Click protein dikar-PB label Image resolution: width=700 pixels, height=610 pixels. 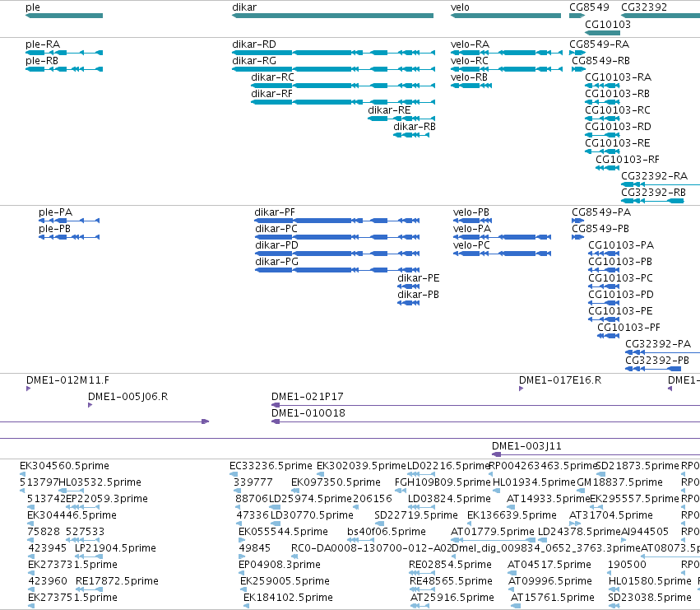[x=418, y=295]
